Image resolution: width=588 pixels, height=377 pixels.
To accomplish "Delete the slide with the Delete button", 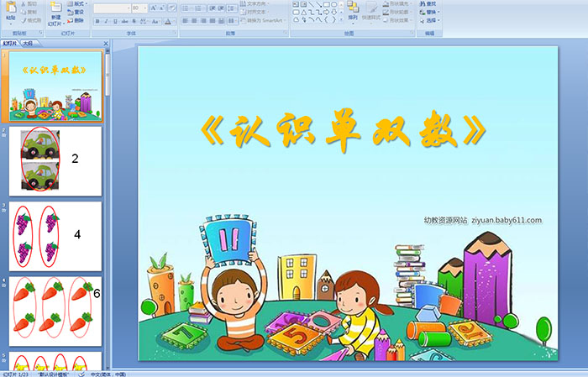I will point(76,20).
